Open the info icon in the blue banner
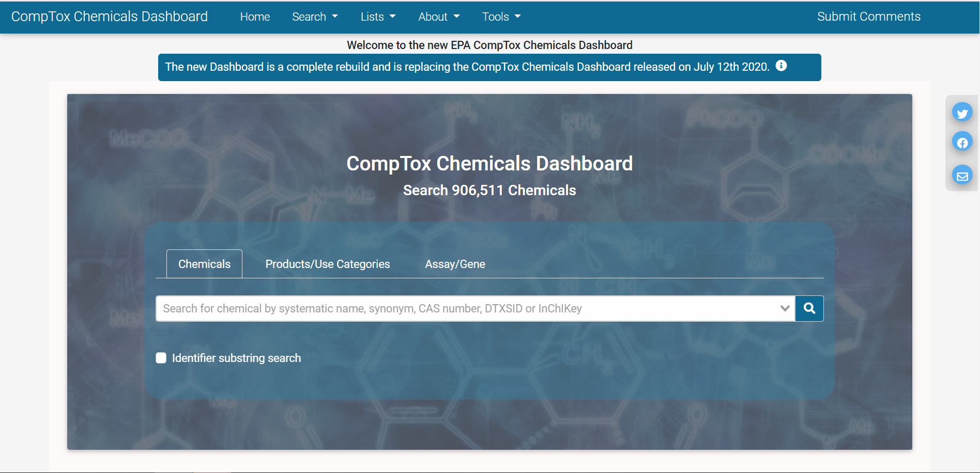Screen dimensions: 980x473 click(781, 66)
